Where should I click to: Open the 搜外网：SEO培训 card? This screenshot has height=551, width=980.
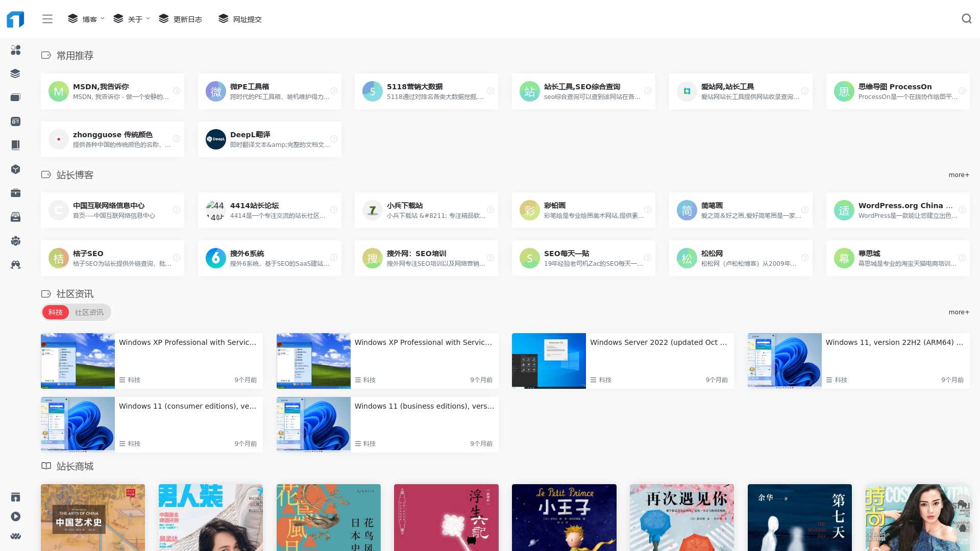pyautogui.click(x=426, y=258)
